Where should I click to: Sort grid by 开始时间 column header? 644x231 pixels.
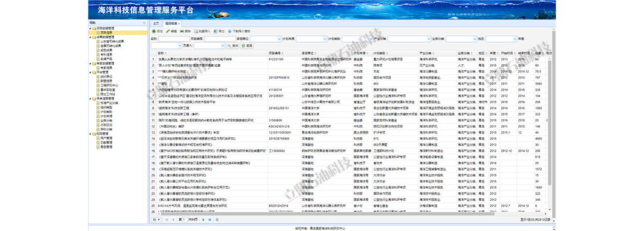(x=508, y=54)
